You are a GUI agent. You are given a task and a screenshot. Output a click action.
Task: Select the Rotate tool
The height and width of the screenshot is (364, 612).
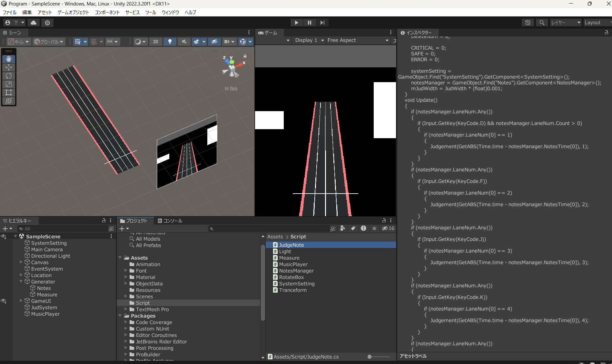click(x=9, y=76)
